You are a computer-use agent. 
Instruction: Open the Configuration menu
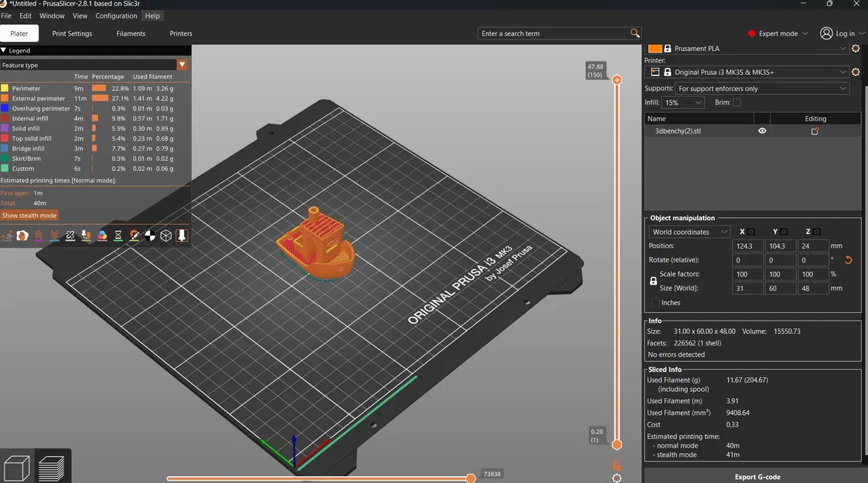(116, 15)
